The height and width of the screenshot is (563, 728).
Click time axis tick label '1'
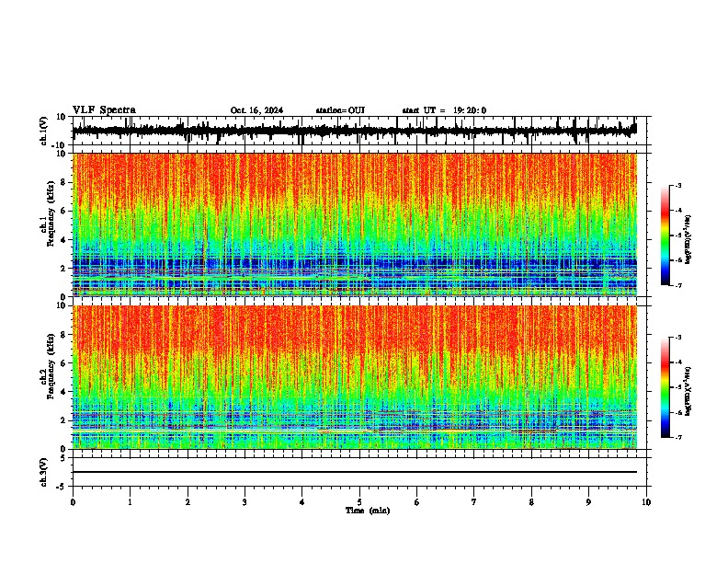tap(130, 502)
